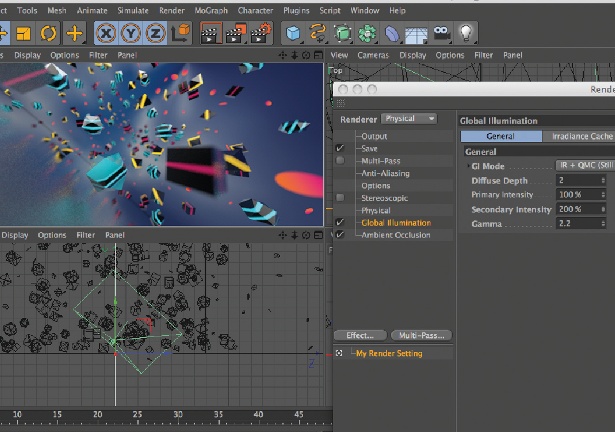Screen dimensions: 615x432
Task: Switch to the Irradiance Cache tab
Action: (581, 136)
